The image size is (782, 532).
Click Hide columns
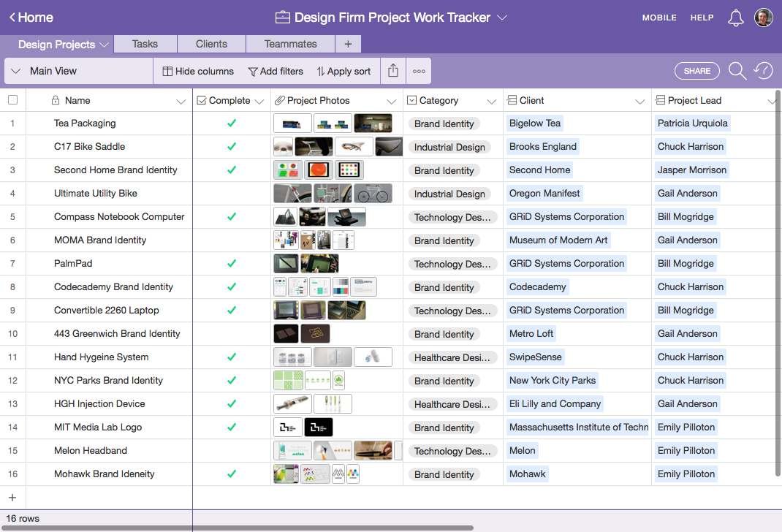(x=198, y=72)
